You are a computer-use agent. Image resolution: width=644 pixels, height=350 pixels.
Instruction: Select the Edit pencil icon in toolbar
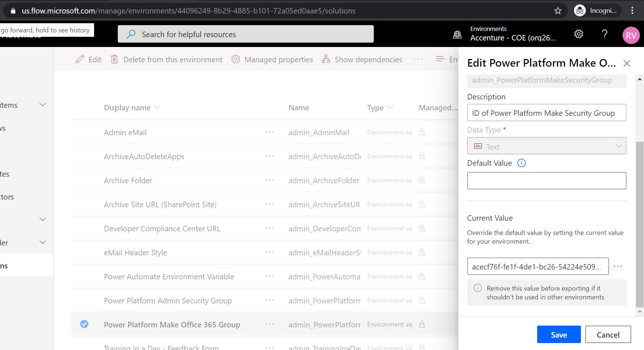coord(80,59)
